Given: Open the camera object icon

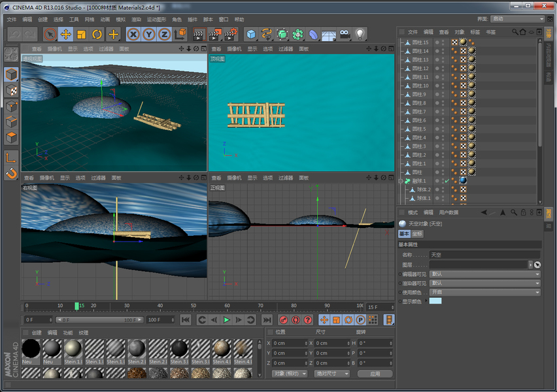Looking at the screenshot, I should coord(345,34).
